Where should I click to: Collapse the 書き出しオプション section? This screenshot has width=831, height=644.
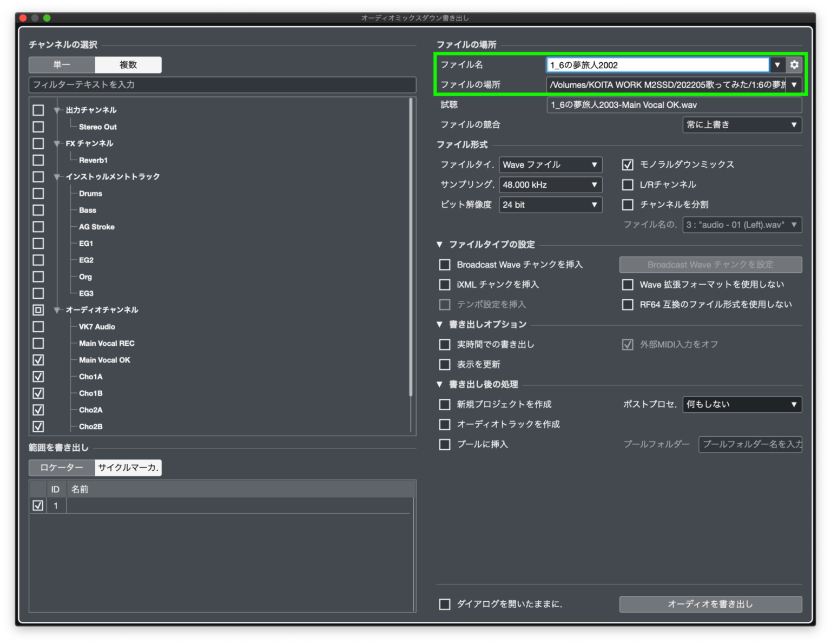pos(439,324)
